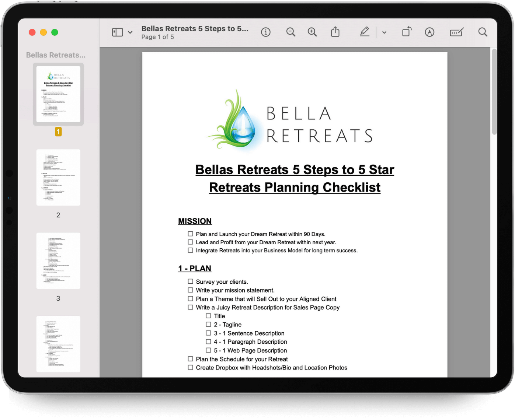
Task: Show the document inspector info
Action: pos(265,32)
